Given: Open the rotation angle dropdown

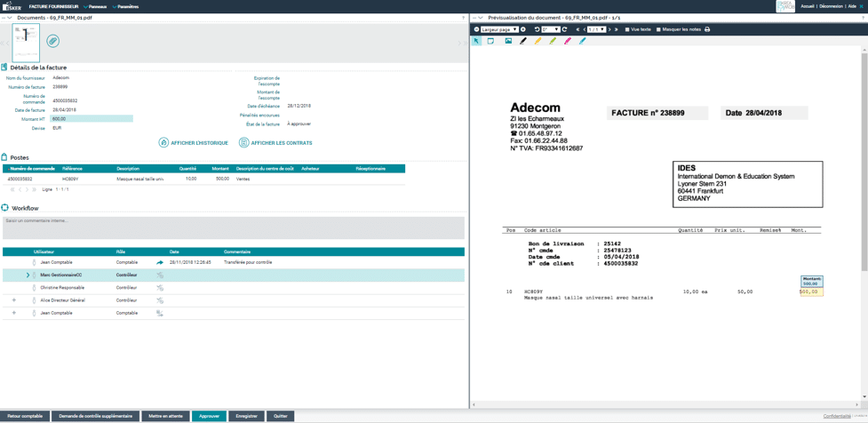Looking at the screenshot, I should point(550,29).
